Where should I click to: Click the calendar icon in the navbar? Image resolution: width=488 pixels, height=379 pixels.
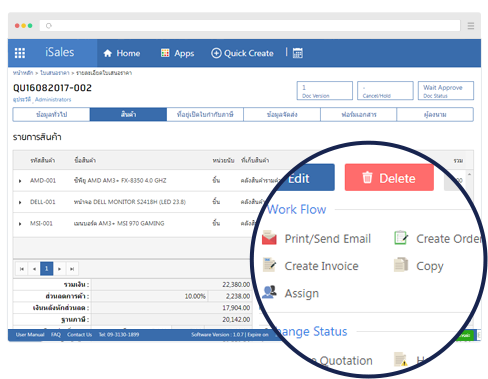[x=298, y=53]
